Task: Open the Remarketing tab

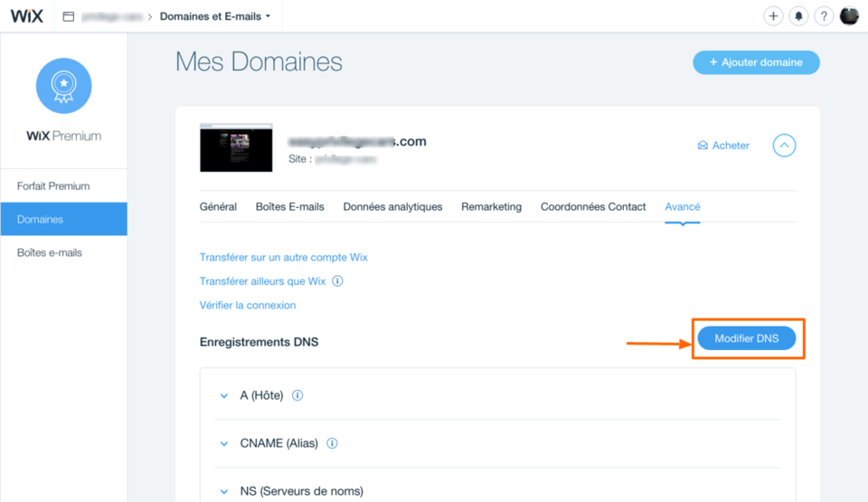Action: (492, 206)
